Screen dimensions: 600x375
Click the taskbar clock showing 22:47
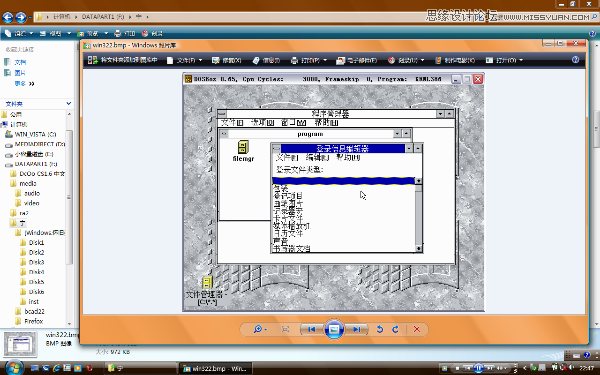coord(587,368)
